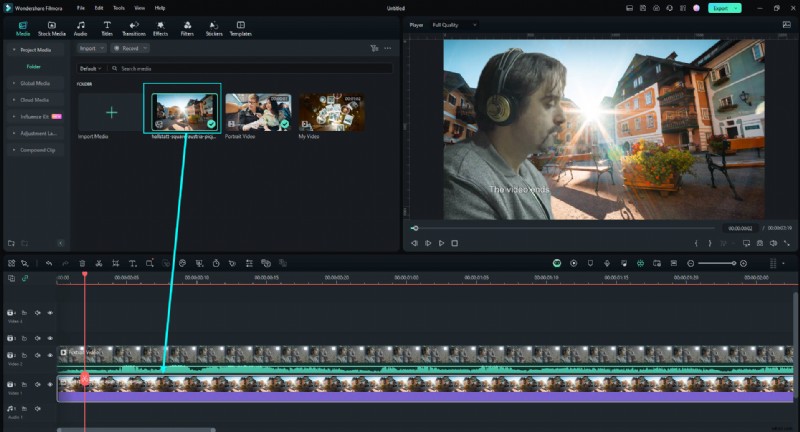This screenshot has width=800, height=432.
Task: Click the Titles tool icon
Action: click(107, 27)
